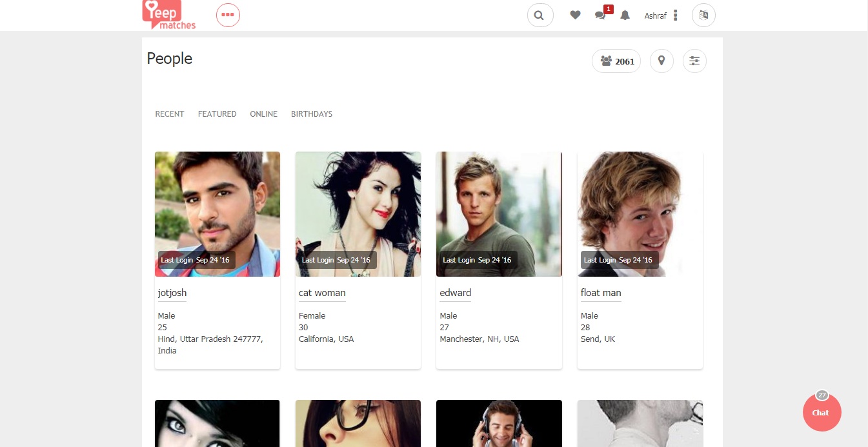This screenshot has height=447, width=868.
Task: Open the dark-eyed face thumbnail
Action: tap(217, 423)
